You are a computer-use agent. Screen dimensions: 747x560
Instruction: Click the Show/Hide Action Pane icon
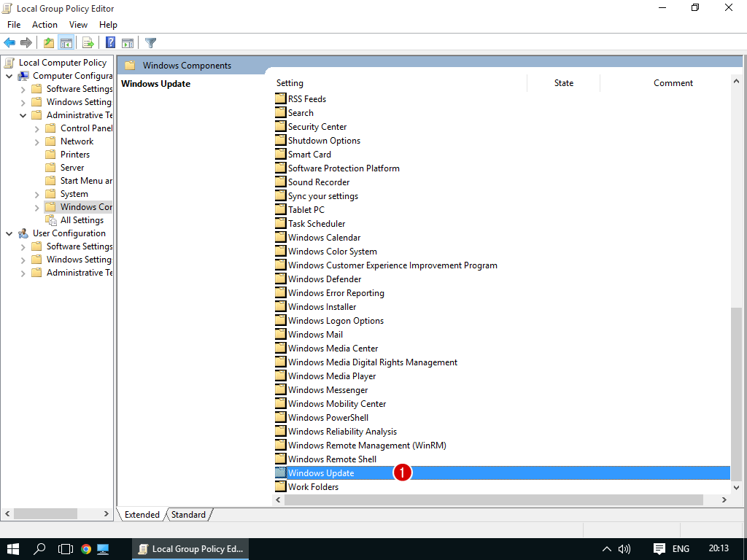click(128, 43)
